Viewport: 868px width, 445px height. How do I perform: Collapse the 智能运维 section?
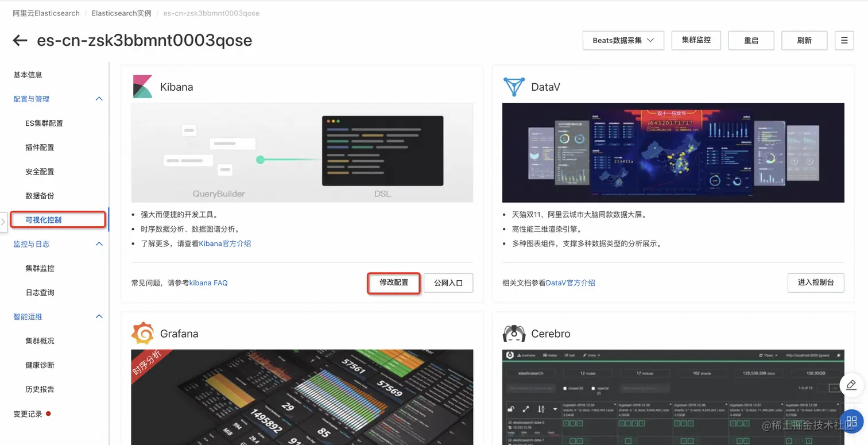(x=99, y=316)
